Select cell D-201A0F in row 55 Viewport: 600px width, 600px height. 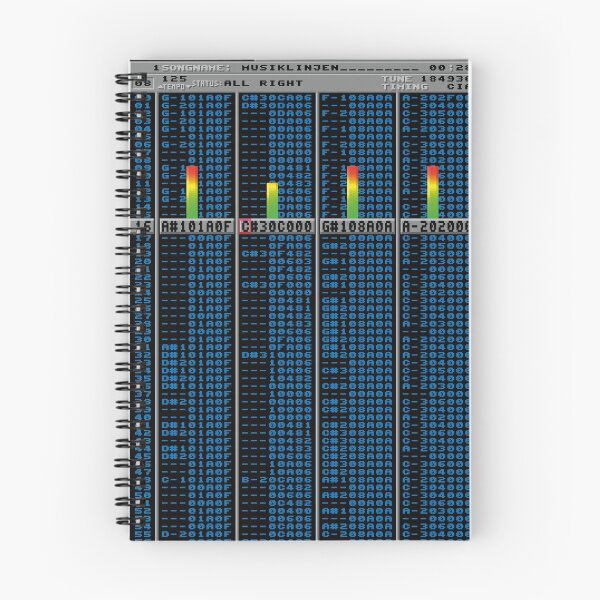tap(197, 534)
